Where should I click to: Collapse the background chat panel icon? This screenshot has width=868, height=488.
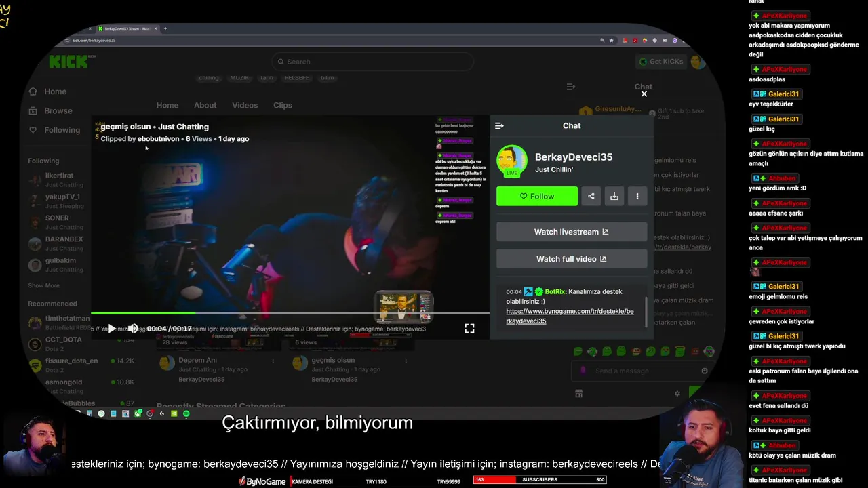point(571,87)
